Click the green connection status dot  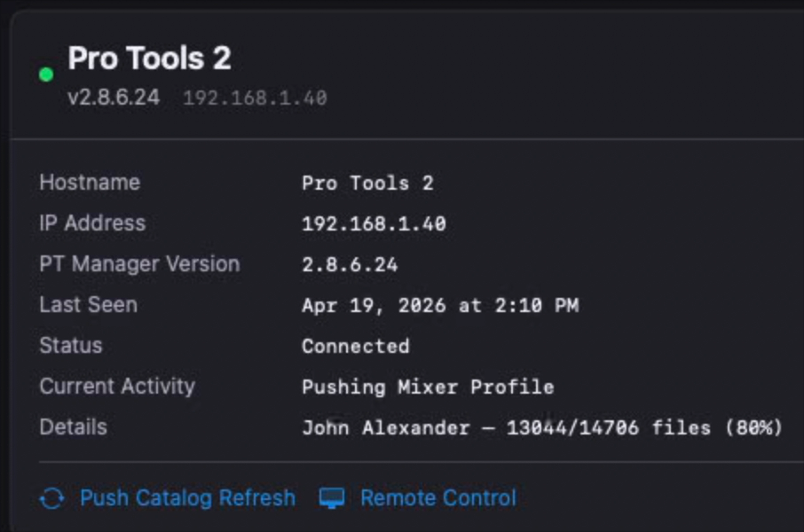pyautogui.click(x=46, y=74)
